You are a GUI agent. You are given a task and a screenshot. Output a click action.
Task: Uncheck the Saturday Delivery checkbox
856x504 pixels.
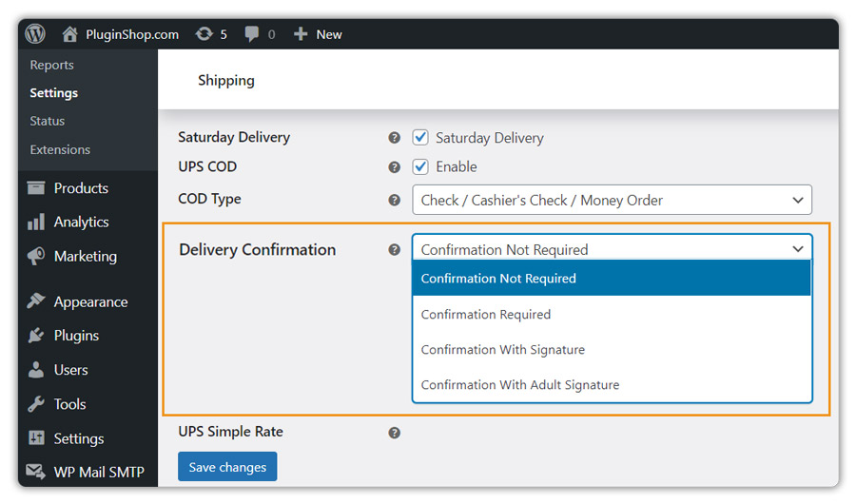[419, 138]
